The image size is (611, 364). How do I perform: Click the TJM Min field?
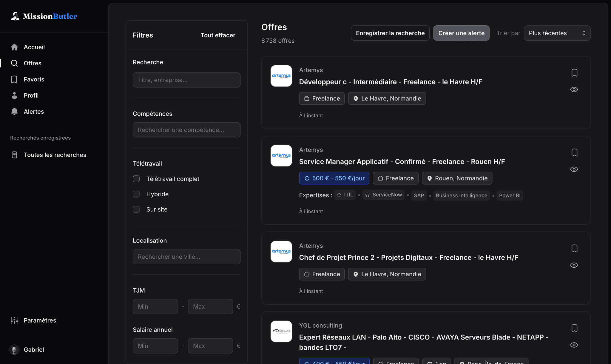[x=155, y=306]
